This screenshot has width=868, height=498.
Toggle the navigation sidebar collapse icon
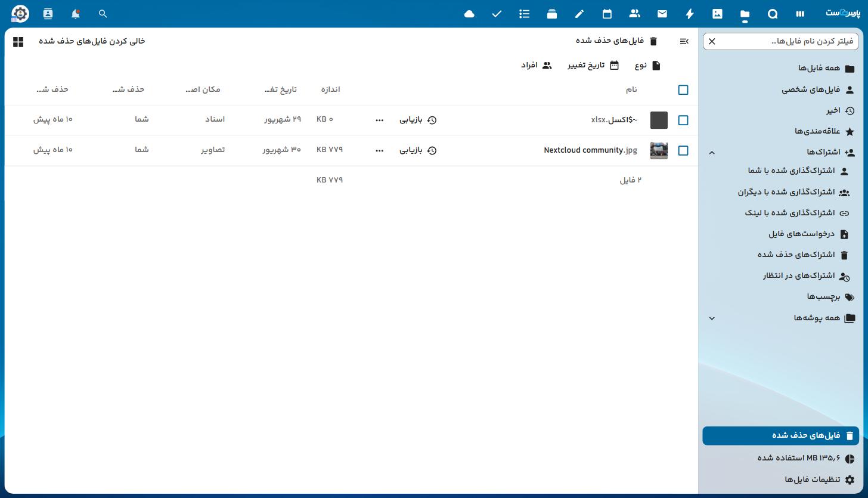pyautogui.click(x=684, y=41)
